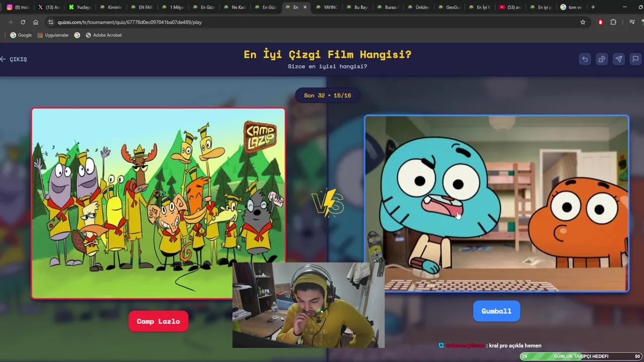Open site info icon left of URL
The width and height of the screenshot is (644, 362).
coord(50,22)
